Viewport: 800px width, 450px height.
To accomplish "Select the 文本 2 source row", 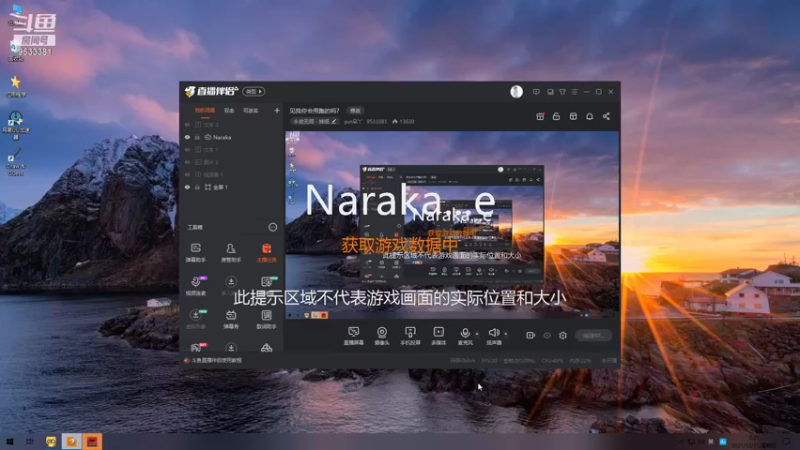I will [232, 124].
